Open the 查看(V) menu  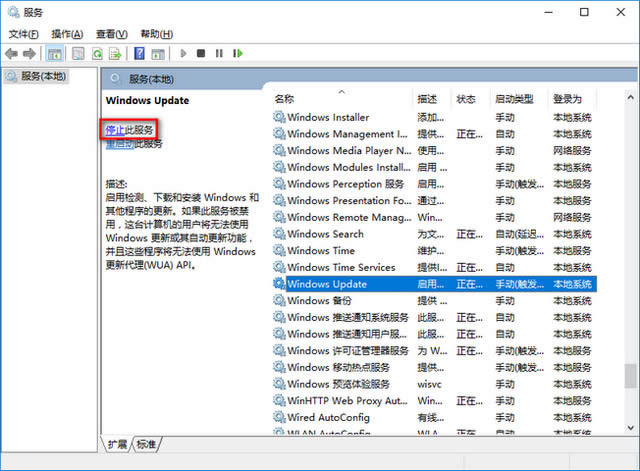pyautogui.click(x=112, y=33)
